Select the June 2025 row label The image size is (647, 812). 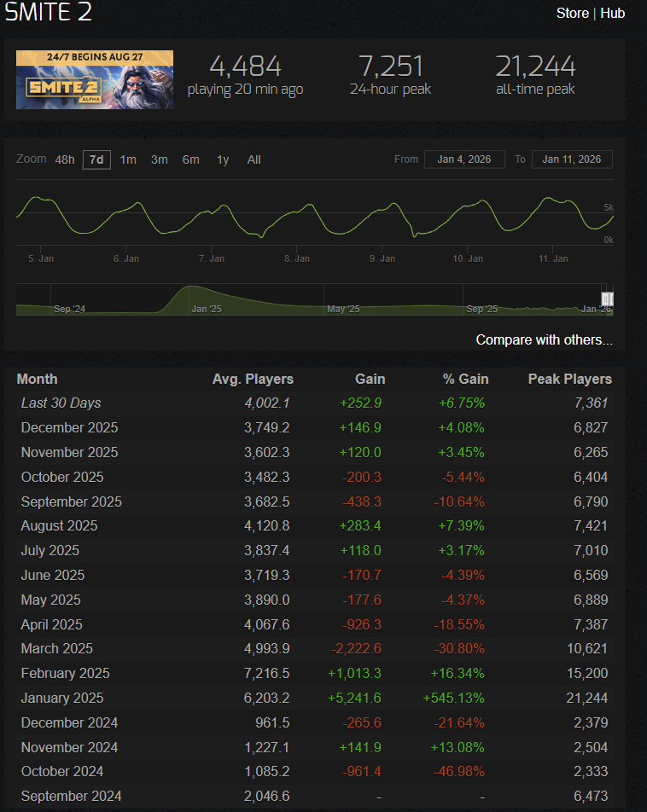(x=52, y=576)
